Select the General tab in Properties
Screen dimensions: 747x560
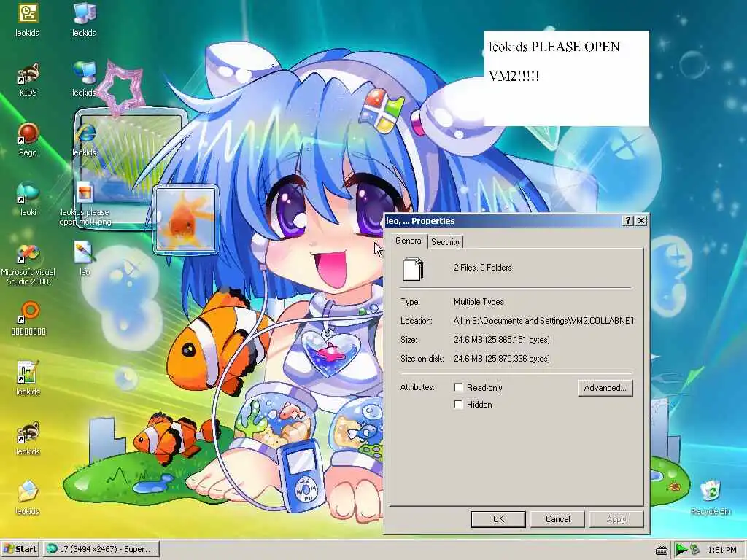409,241
